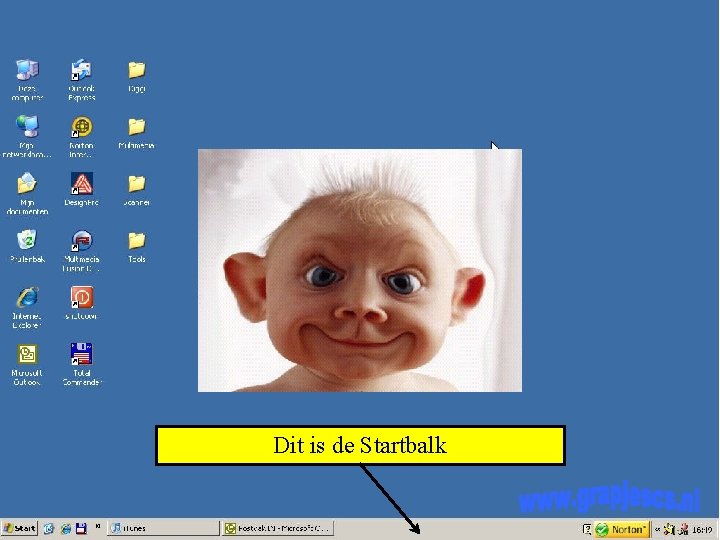This screenshot has width=720, height=540.
Task: Click the system clock
Action: click(703, 530)
